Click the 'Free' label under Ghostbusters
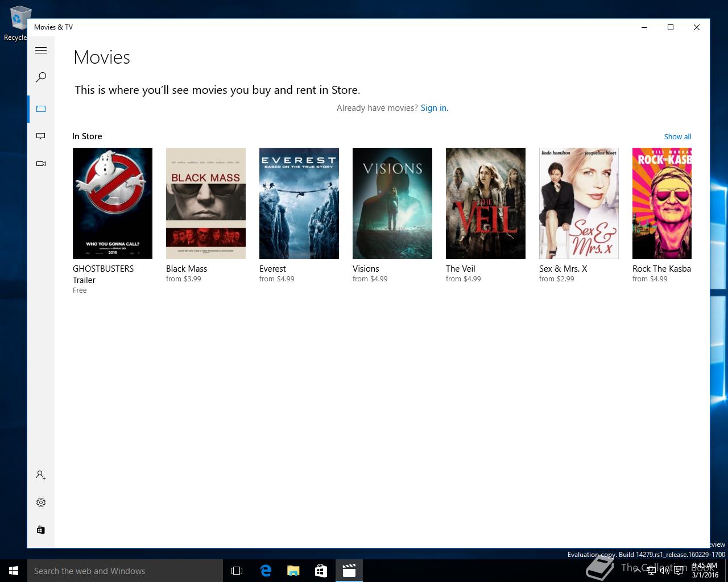 pyautogui.click(x=80, y=290)
